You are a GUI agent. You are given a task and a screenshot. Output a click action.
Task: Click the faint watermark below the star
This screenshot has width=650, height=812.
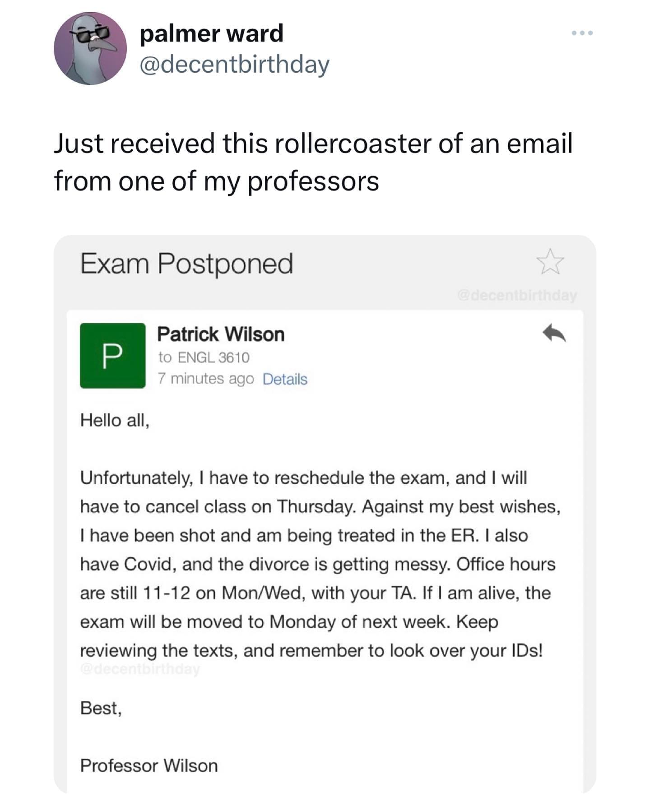pyautogui.click(x=517, y=295)
